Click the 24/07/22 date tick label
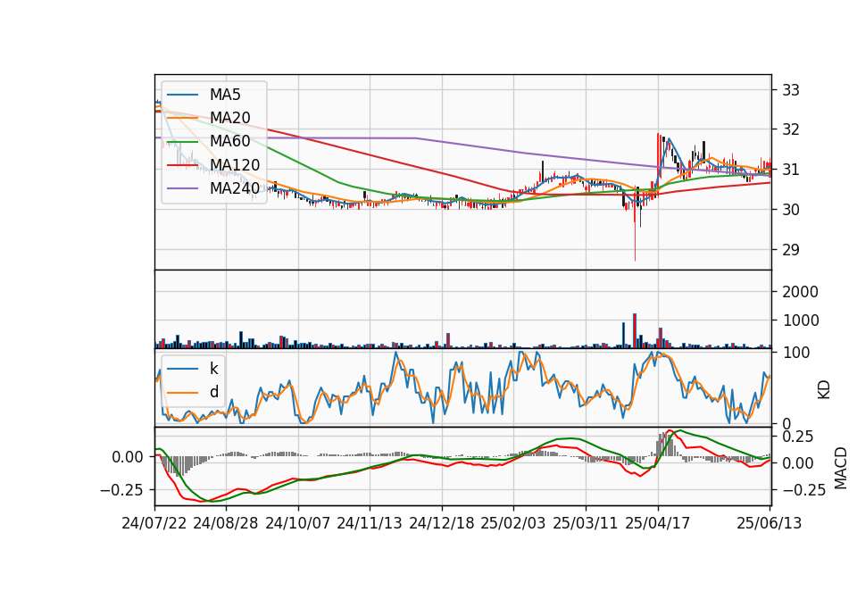The image size is (857, 616). click(x=154, y=523)
